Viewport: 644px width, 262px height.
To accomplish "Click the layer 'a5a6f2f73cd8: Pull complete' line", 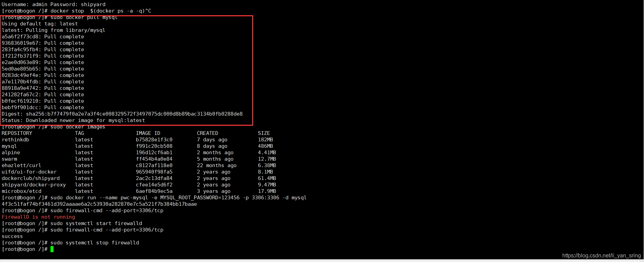I will pyautogui.click(x=43, y=37).
